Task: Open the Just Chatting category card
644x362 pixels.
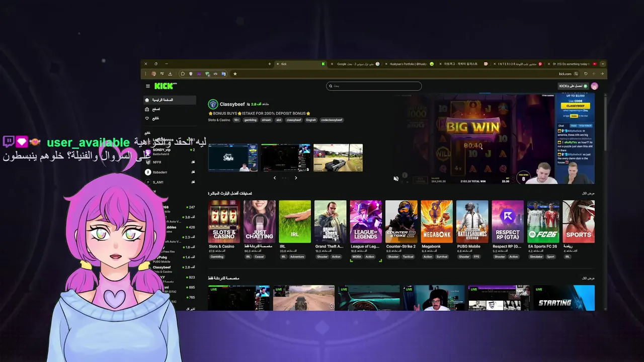Action: 260,222
